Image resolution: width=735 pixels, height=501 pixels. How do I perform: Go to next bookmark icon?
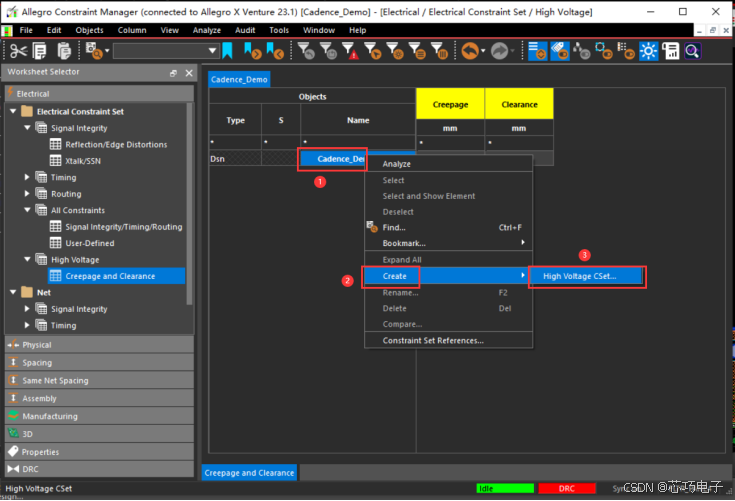click(253, 51)
